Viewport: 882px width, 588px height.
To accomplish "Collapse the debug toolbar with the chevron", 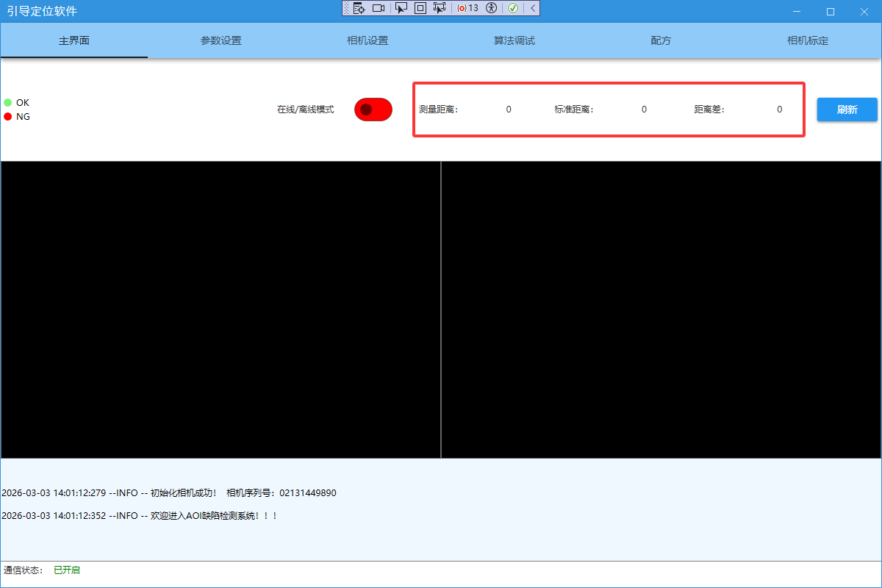I will [531, 8].
